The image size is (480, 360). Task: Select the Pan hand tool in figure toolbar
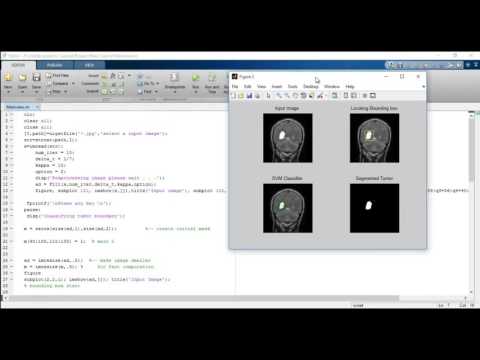point(295,96)
